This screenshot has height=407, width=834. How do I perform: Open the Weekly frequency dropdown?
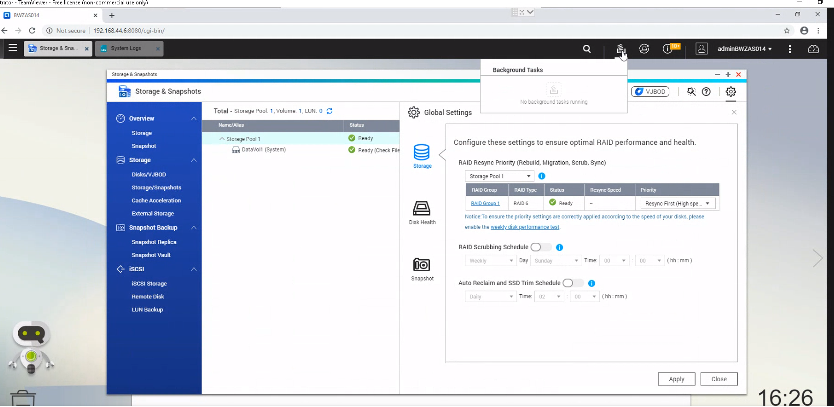(x=490, y=261)
